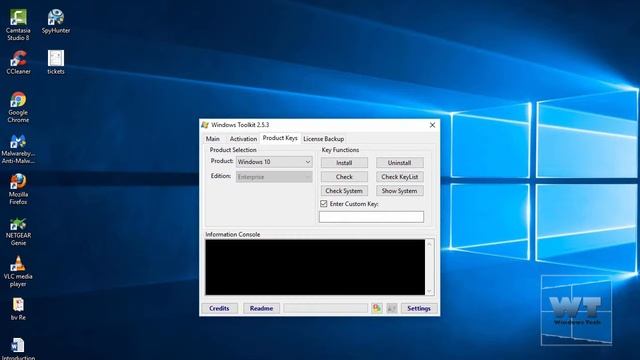Open Camtasia Studio 8 desktop icon

pyautogui.click(x=18, y=24)
